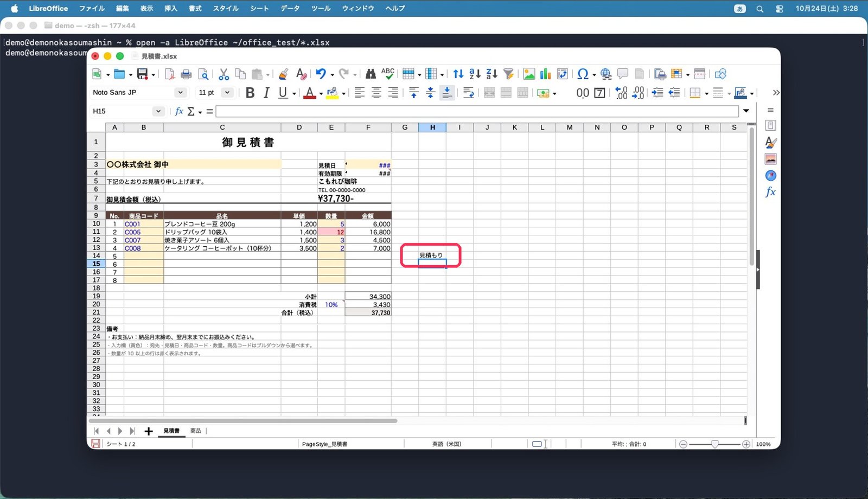Click zoom in plus button in status bar
868x499 pixels.
[x=746, y=444]
